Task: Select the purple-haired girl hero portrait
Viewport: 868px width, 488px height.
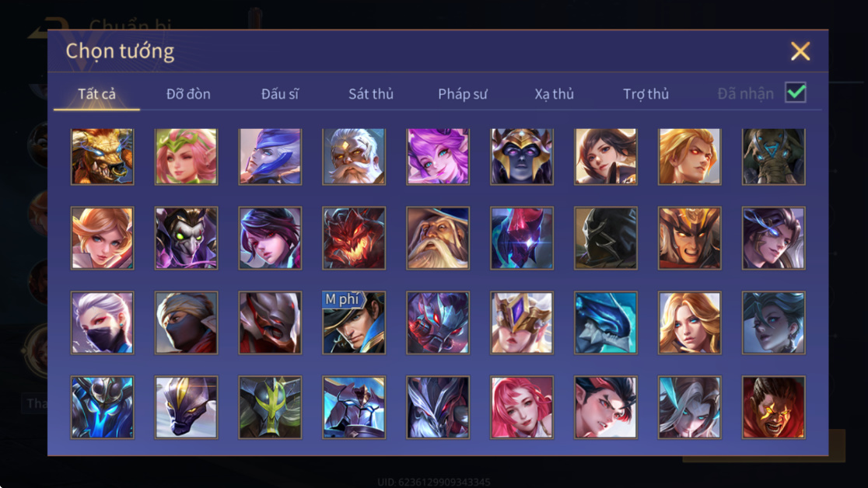Action: 438,157
